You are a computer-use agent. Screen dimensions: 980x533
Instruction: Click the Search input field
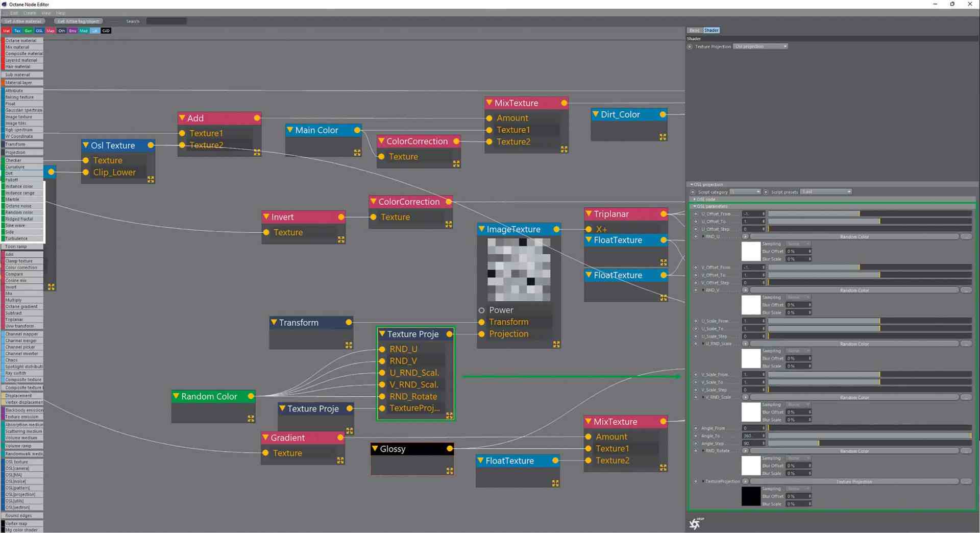tap(166, 21)
